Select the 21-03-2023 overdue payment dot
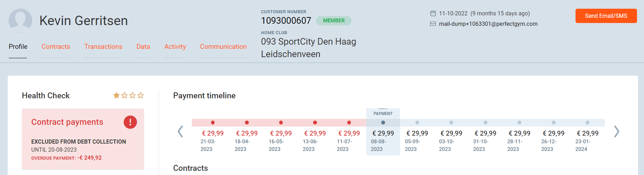Viewport: 644px width, 175px height. (x=213, y=123)
